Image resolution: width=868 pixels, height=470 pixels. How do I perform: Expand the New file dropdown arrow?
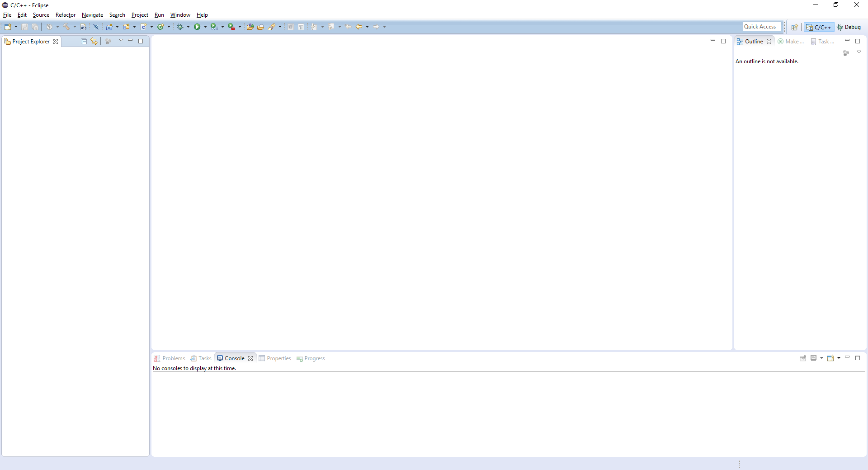coord(16,27)
